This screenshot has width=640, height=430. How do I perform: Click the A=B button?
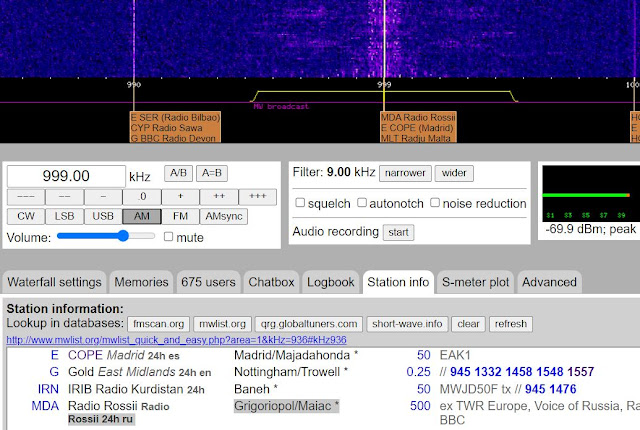[212, 173]
